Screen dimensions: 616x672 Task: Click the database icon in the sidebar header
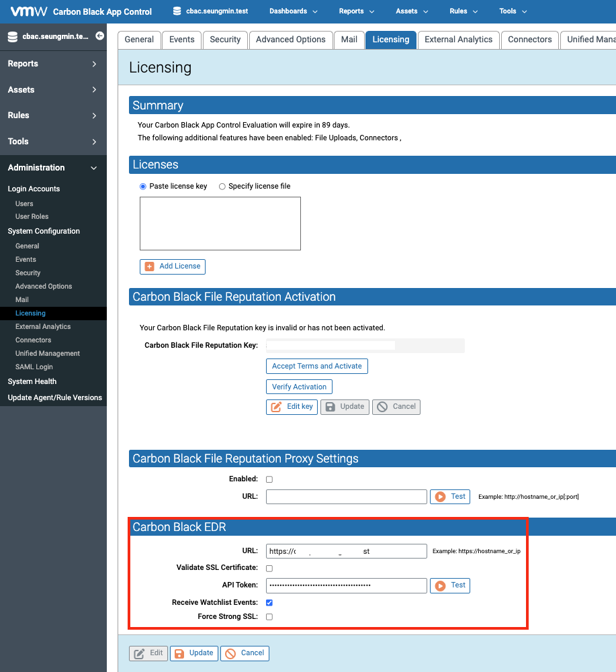pyautogui.click(x=13, y=37)
